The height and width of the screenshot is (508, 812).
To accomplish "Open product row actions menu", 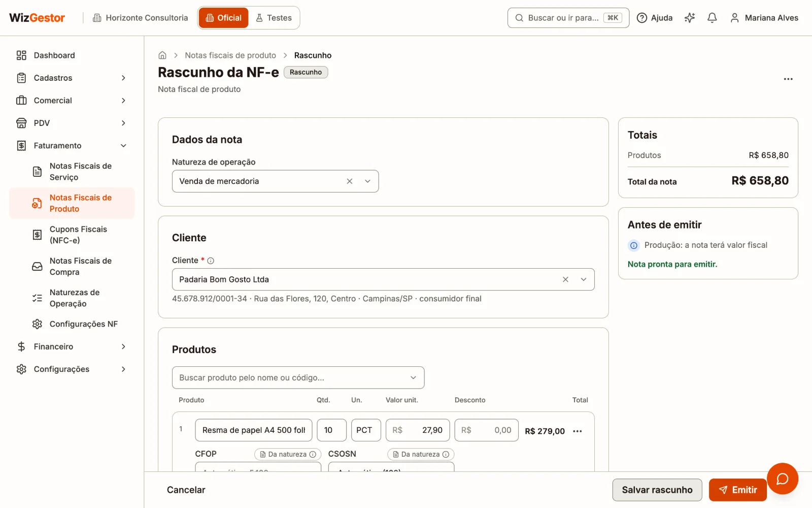I will pos(578,431).
